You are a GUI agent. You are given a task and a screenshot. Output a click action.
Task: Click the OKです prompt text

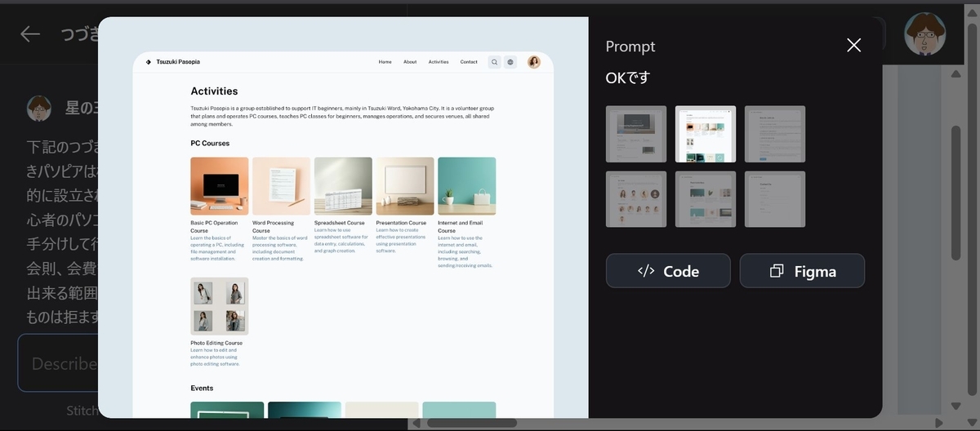click(628, 78)
